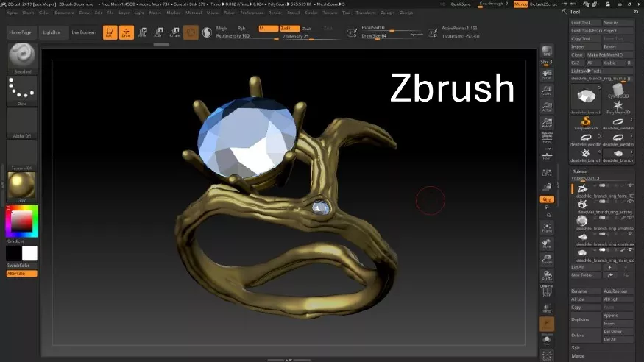Click the sculptris pro sphere icon

[x=207, y=32]
